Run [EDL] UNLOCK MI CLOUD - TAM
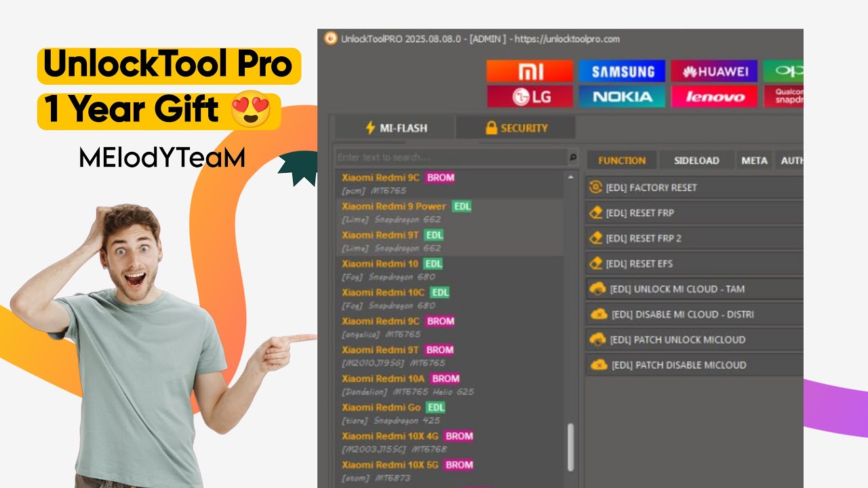This screenshot has width=868, height=488. (x=694, y=289)
